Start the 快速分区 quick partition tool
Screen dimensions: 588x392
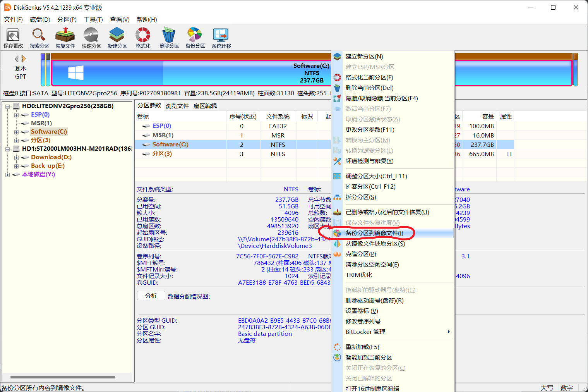tap(91, 38)
